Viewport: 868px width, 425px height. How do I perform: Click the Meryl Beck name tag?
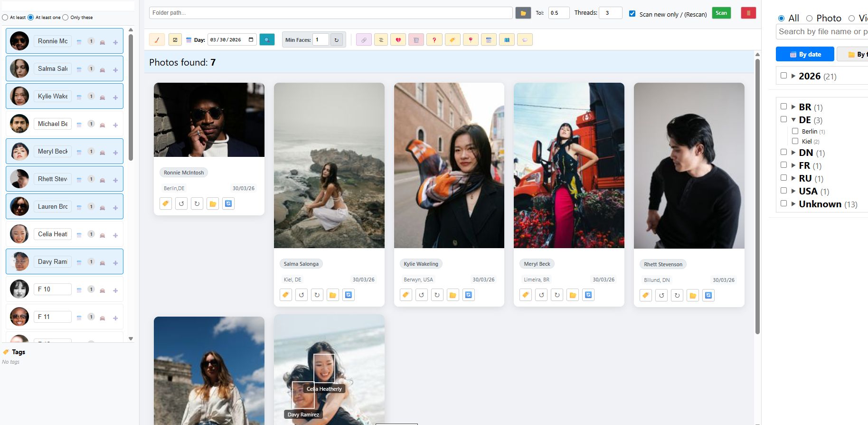pyautogui.click(x=537, y=264)
